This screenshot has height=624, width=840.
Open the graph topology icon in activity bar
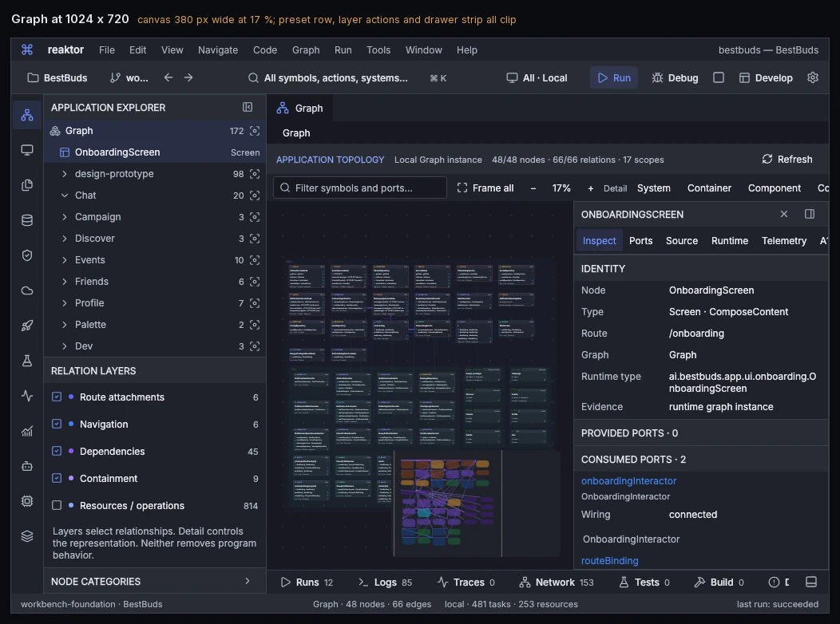tap(27, 115)
